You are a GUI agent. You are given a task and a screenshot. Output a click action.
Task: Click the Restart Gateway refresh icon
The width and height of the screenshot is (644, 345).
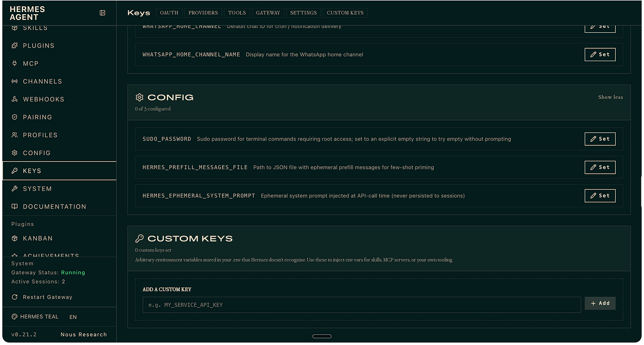15,297
